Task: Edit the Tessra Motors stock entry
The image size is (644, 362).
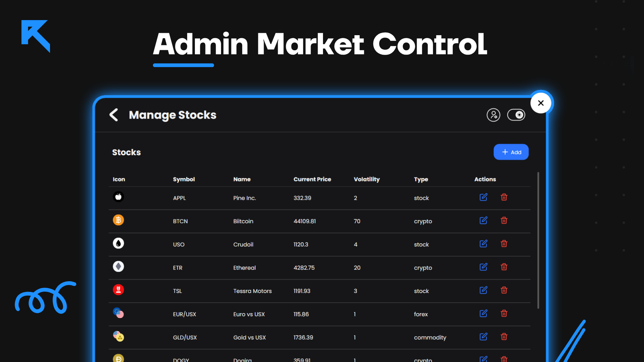Action: point(483,290)
